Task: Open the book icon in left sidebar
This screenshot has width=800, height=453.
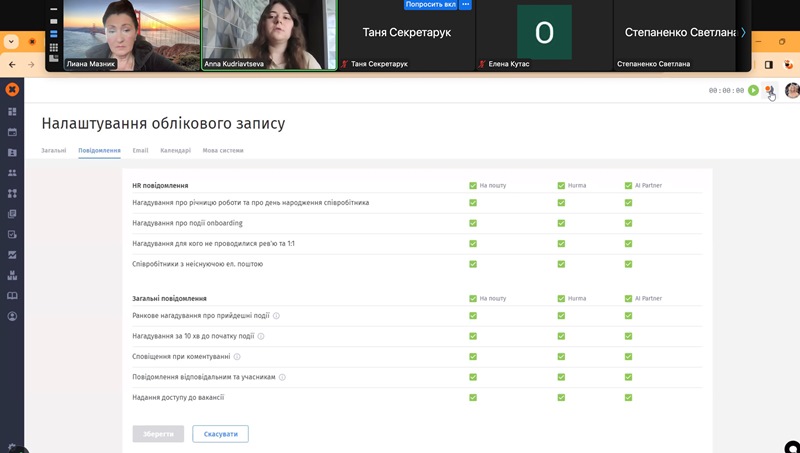Action: [12, 296]
